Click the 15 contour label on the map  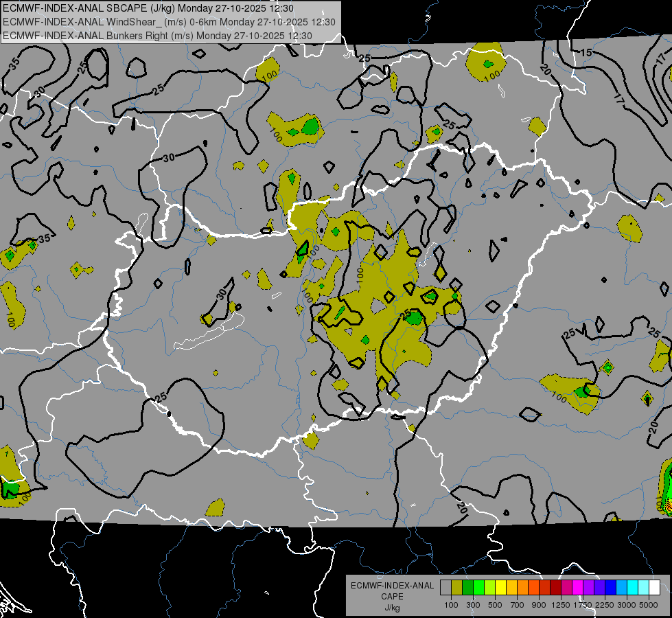pos(586,52)
